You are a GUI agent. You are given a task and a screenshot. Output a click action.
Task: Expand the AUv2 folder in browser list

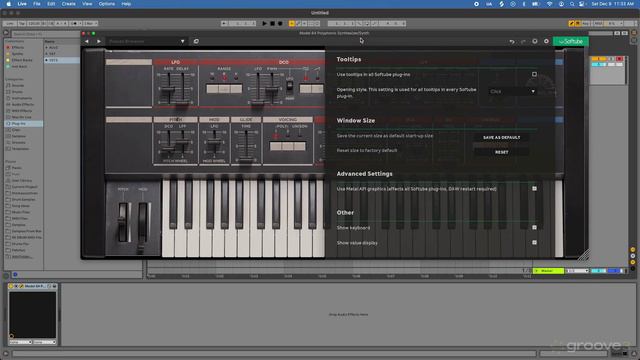coord(47,48)
